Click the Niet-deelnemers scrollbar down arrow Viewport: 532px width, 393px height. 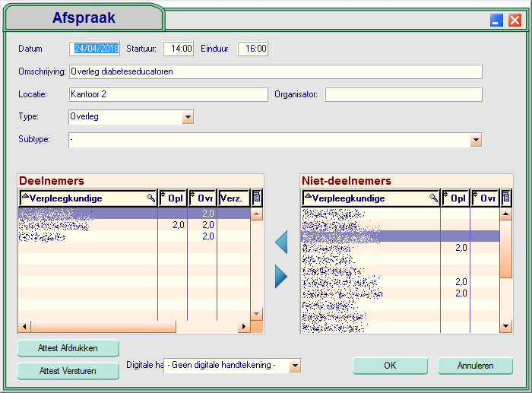[x=506, y=327]
